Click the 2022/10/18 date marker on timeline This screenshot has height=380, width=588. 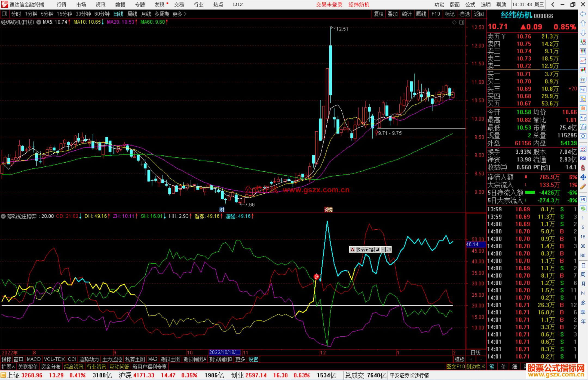coord(225,352)
